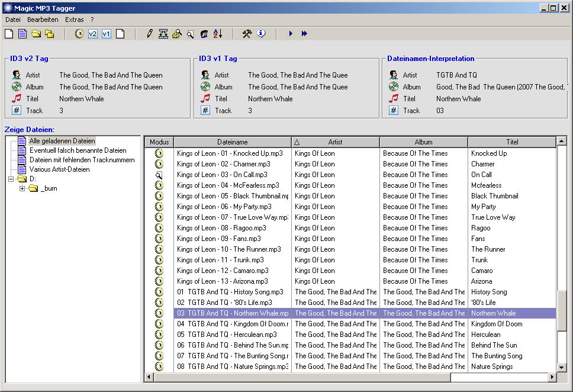Image resolution: width=573 pixels, height=392 pixels.
Task: Click the 'The Runner' title cell
Action: click(x=488, y=249)
